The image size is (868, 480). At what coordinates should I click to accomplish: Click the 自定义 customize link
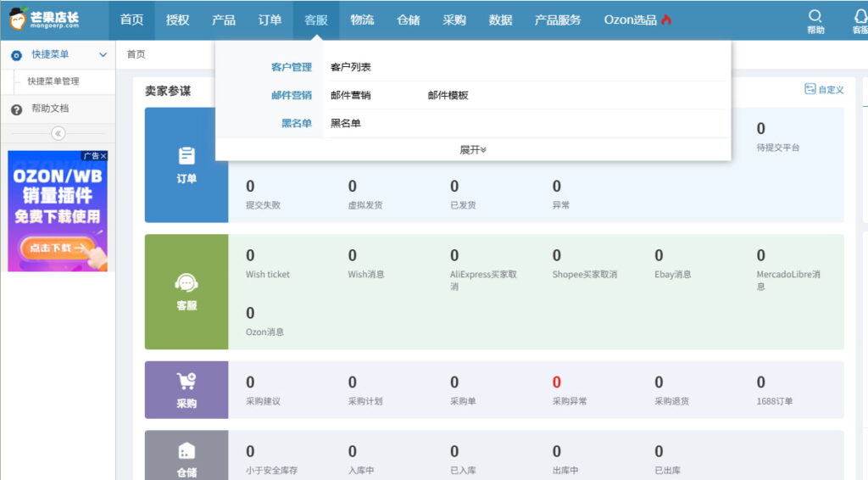824,89
